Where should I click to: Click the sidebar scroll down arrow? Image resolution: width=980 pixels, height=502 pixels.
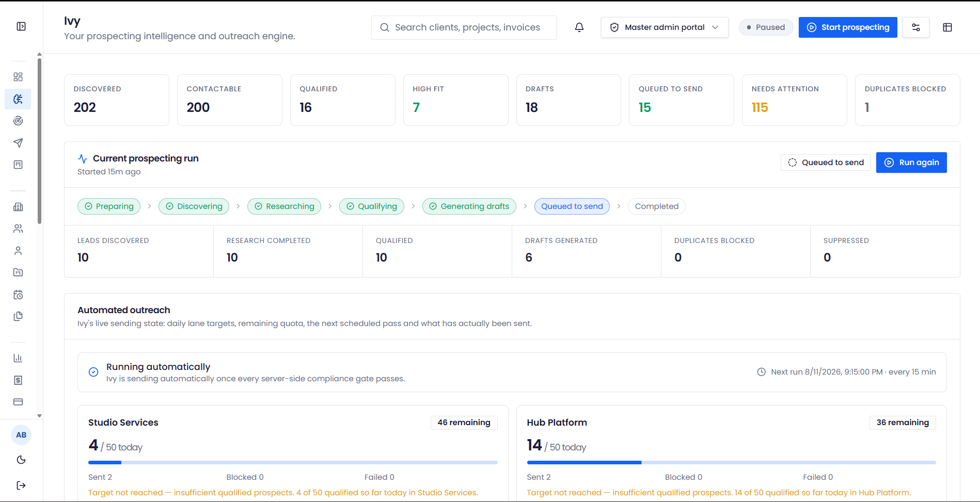(40, 416)
